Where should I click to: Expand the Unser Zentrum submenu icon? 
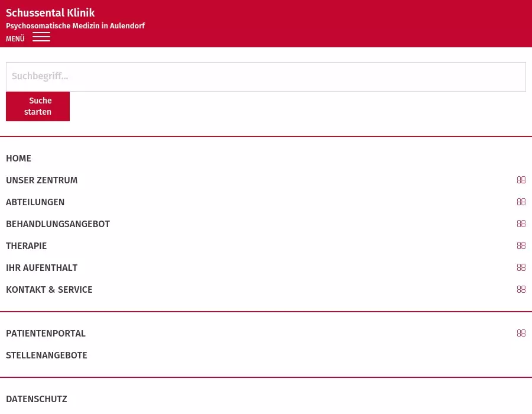pos(521,180)
